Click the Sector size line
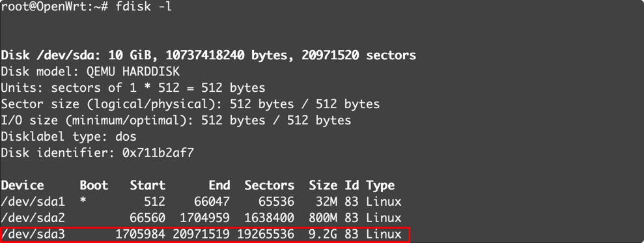This screenshot has width=644, height=243. [190, 104]
